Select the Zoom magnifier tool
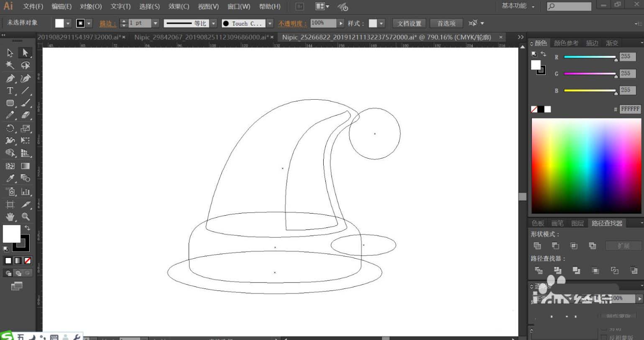The image size is (644, 340). pos(26,216)
